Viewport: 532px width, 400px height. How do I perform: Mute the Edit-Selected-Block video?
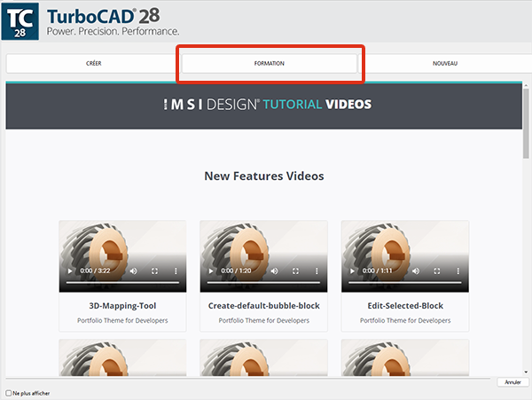[x=416, y=271]
